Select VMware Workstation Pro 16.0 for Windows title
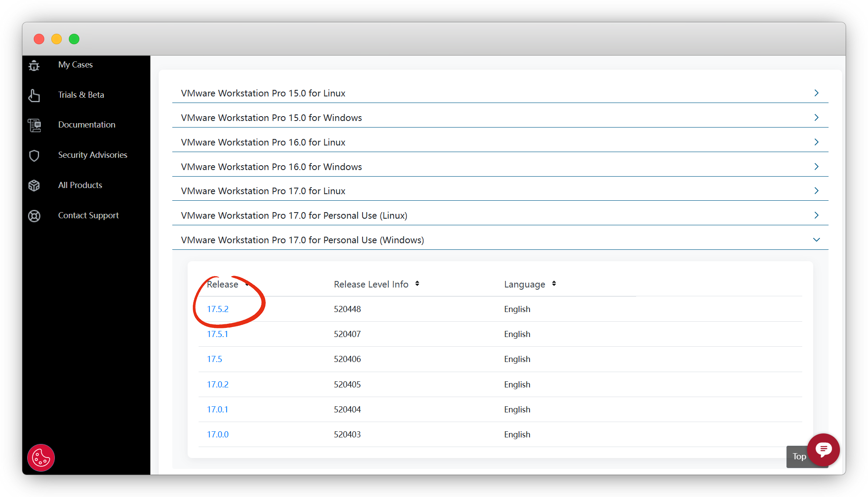This screenshot has height=497, width=868. click(x=271, y=167)
